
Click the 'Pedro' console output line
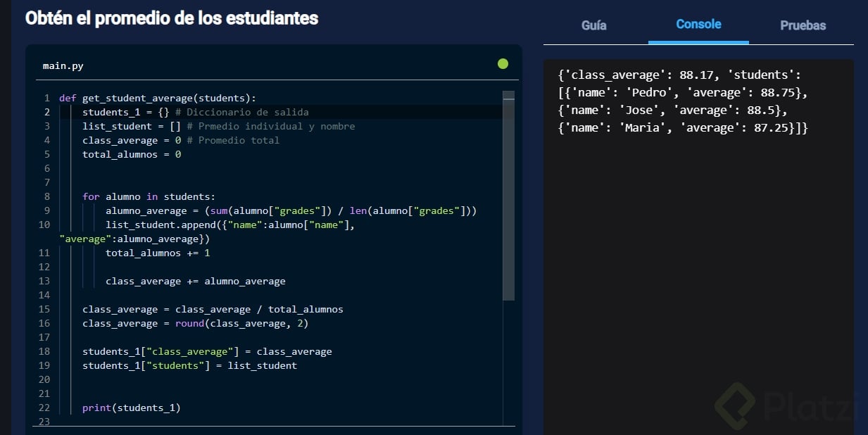pos(682,92)
